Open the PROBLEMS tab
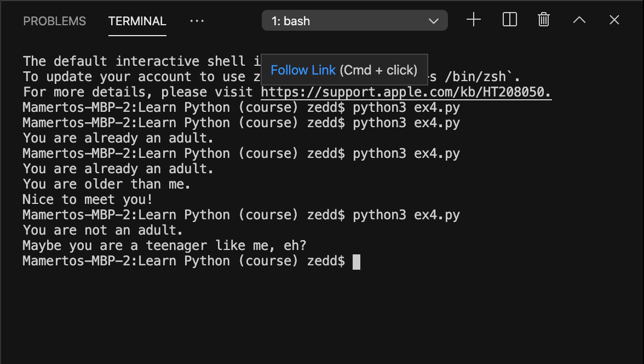This screenshot has width=644, height=364. tap(54, 21)
